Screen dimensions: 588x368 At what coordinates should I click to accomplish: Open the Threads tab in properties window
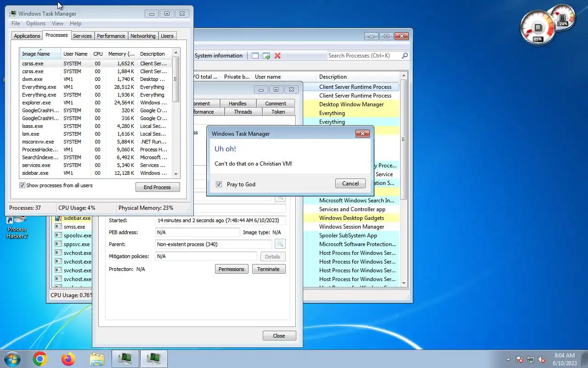(243, 112)
